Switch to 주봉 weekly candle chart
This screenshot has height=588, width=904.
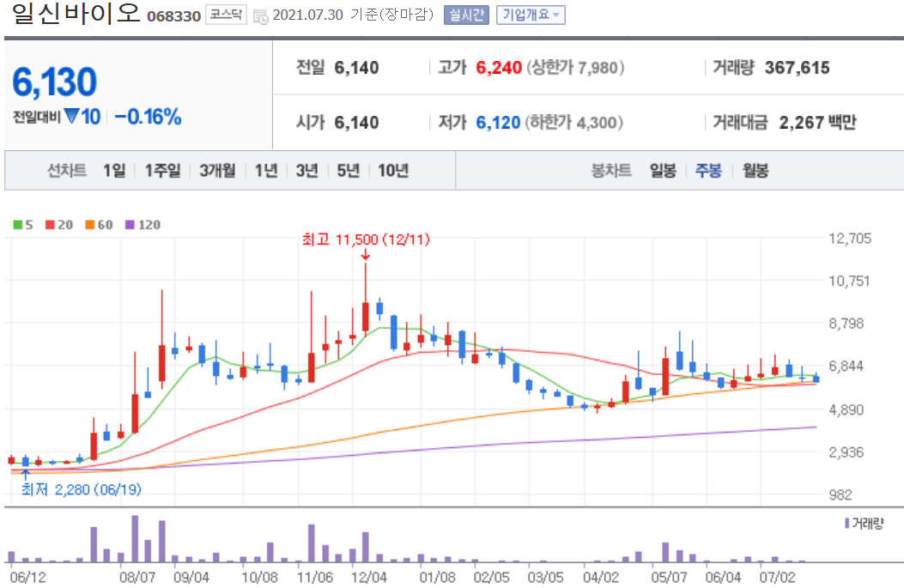click(x=708, y=171)
